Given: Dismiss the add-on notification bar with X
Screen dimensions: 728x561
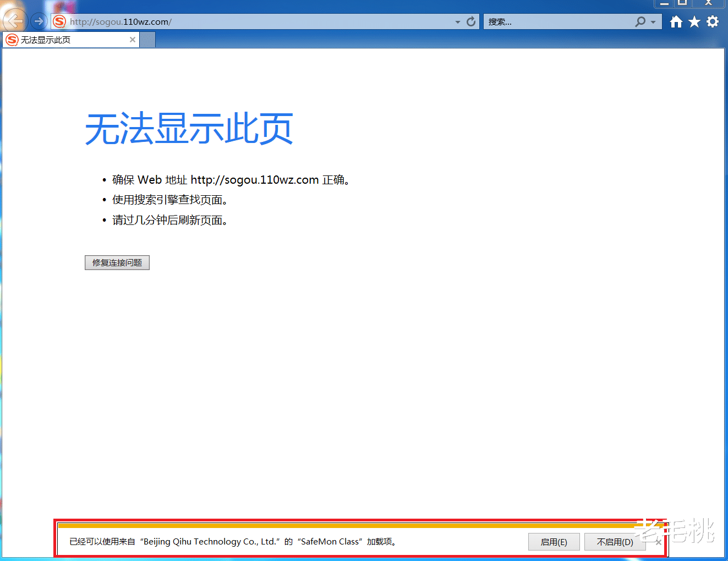Looking at the screenshot, I should [658, 542].
